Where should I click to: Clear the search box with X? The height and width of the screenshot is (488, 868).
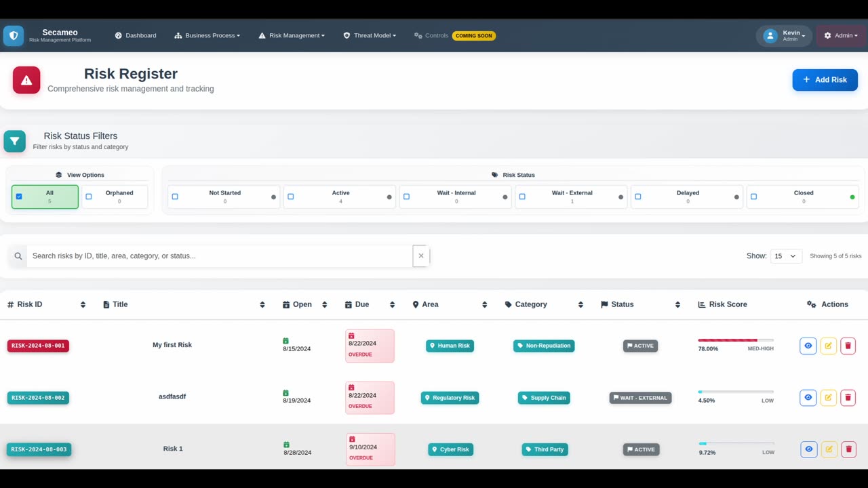pyautogui.click(x=421, y=256)
